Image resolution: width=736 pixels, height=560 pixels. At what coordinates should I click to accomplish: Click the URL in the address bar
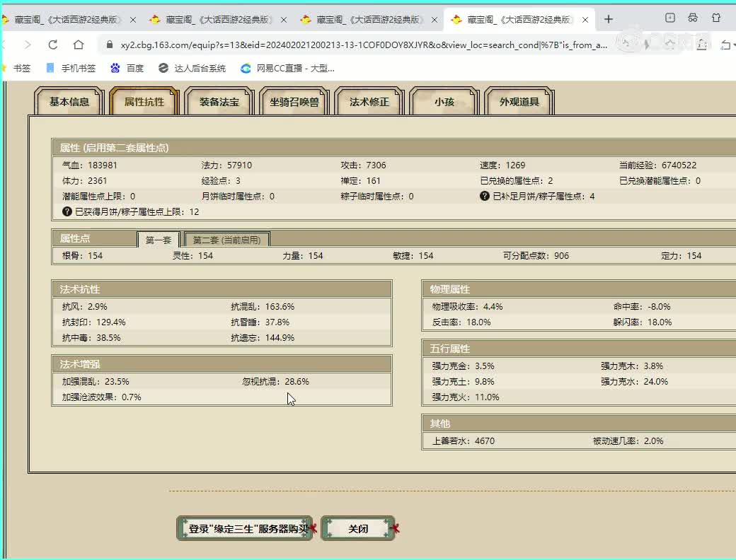click(x=364, y=45)
